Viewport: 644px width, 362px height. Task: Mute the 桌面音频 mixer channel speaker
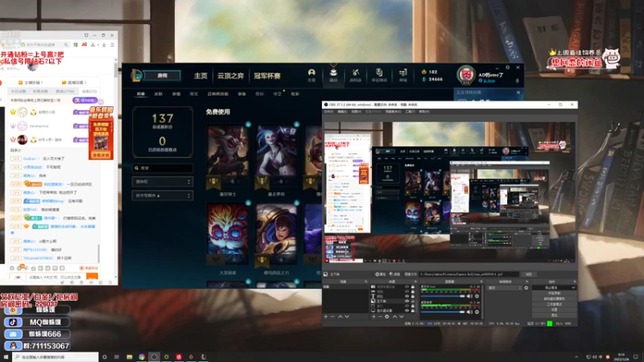(x=469, y=312)
